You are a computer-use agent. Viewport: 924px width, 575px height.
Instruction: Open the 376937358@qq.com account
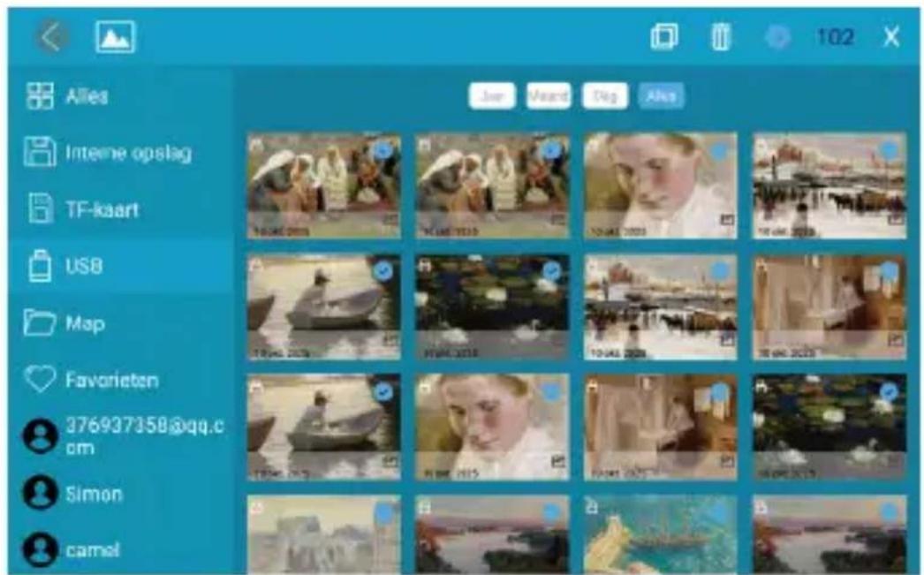click(121, 436)
